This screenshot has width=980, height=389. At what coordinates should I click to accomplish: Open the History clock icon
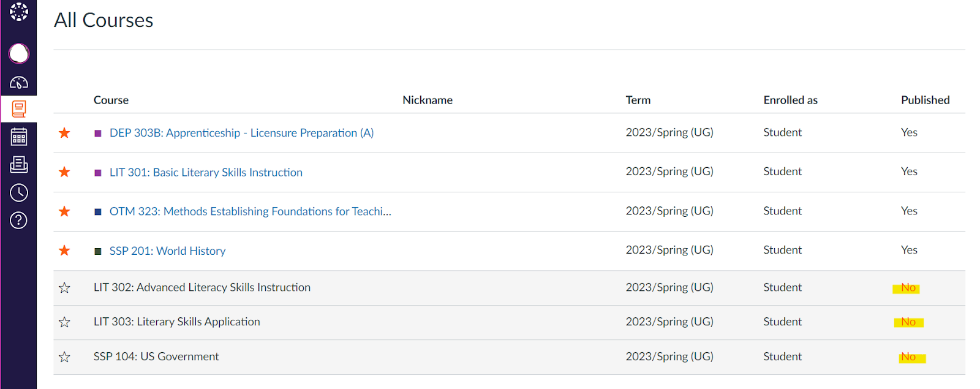click(18, 192)
